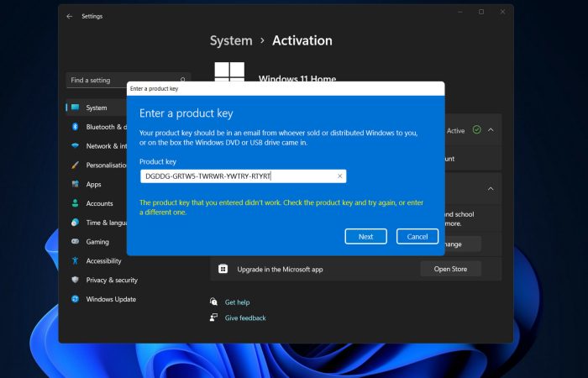Click the Network wifi icon in sidebar
Viewport: 588px width, 378px height.
pos(75,146)
